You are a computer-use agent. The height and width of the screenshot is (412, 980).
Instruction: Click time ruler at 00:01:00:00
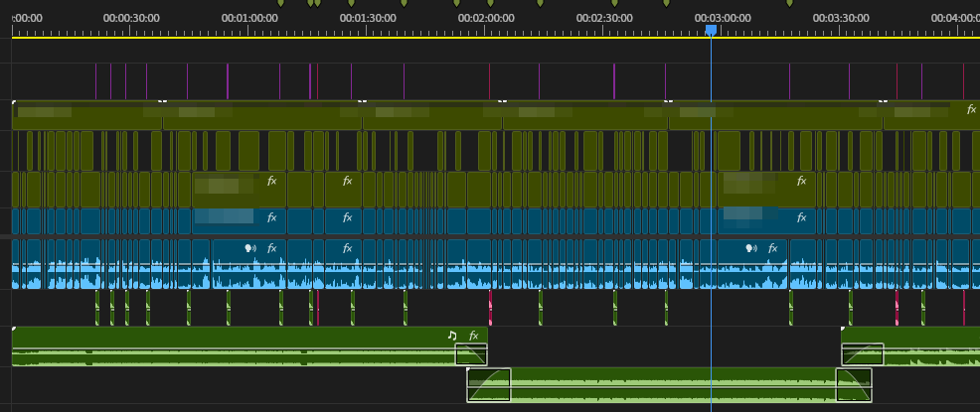[x=249, y=19]
